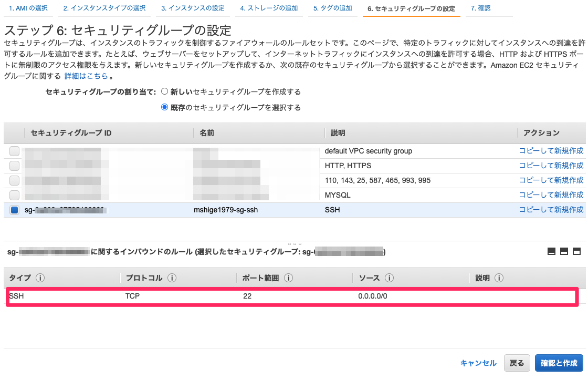
Task: Check the HTTP, HTTPS security group
Action: [x=14, y=166]
